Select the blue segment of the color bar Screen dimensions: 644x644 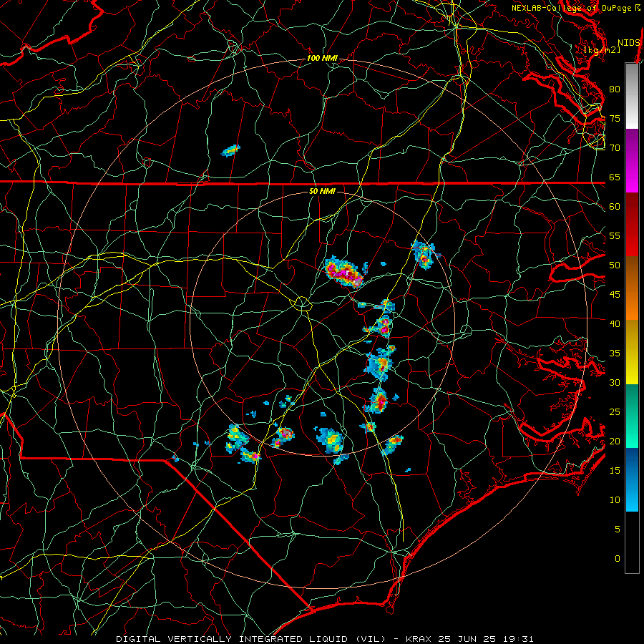632,479
